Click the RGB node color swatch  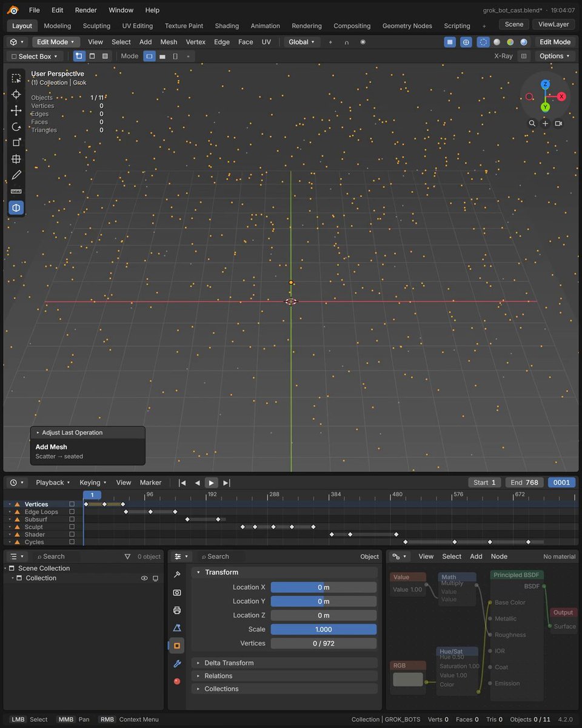coord(407,679)
